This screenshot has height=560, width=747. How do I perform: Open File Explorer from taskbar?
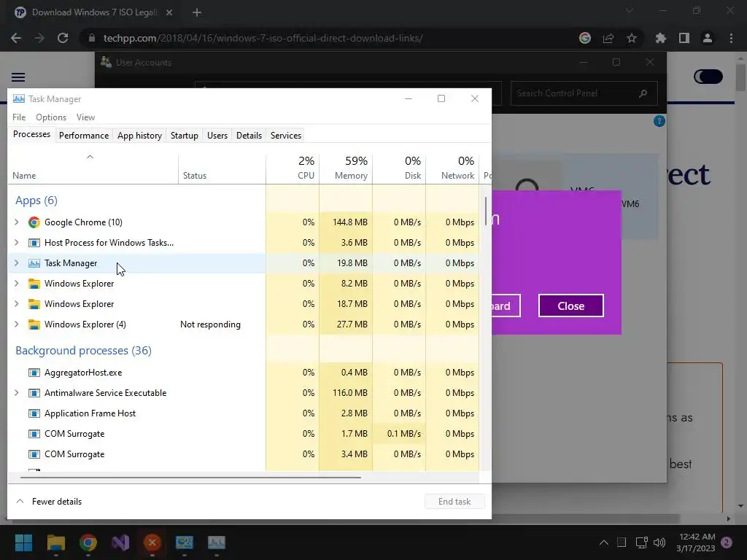[55, 542]
